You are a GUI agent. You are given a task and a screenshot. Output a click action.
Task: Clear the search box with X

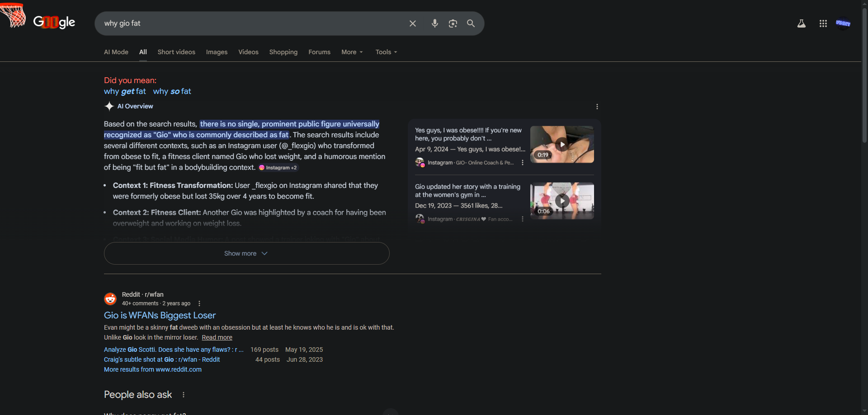(x=413, y=23)
